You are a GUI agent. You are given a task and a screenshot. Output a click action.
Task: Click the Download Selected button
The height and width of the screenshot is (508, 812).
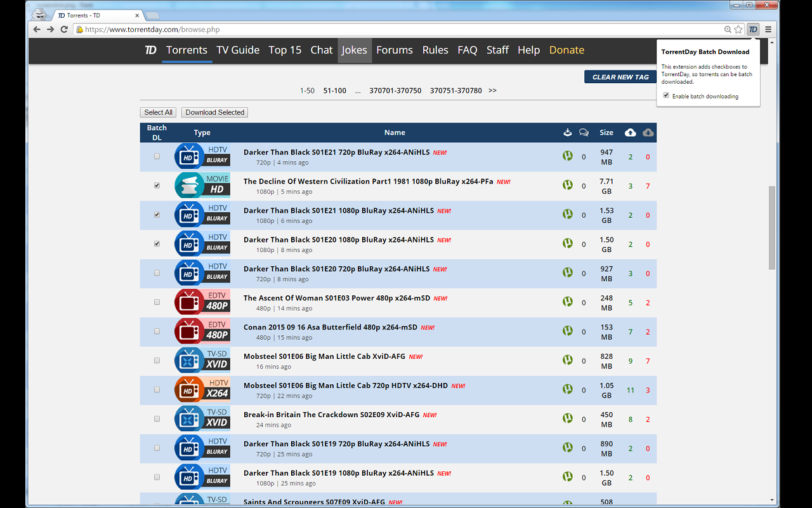point(215,112)
